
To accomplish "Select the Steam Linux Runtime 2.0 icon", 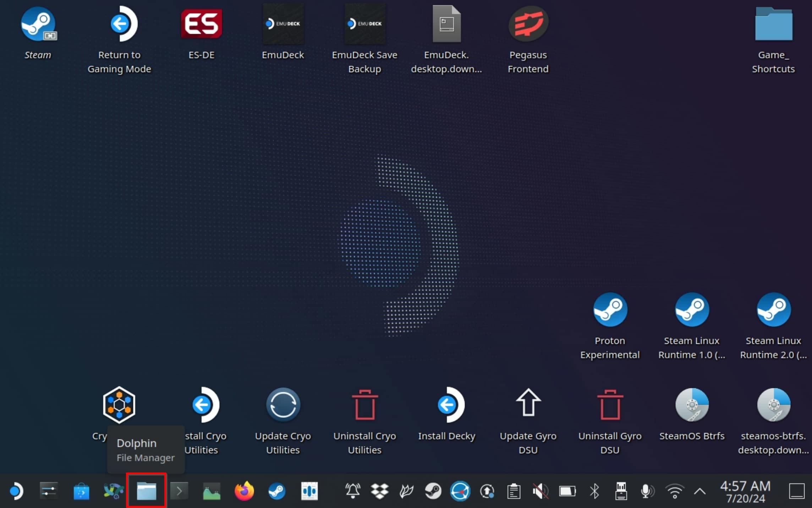I will [x=773, y=310].
